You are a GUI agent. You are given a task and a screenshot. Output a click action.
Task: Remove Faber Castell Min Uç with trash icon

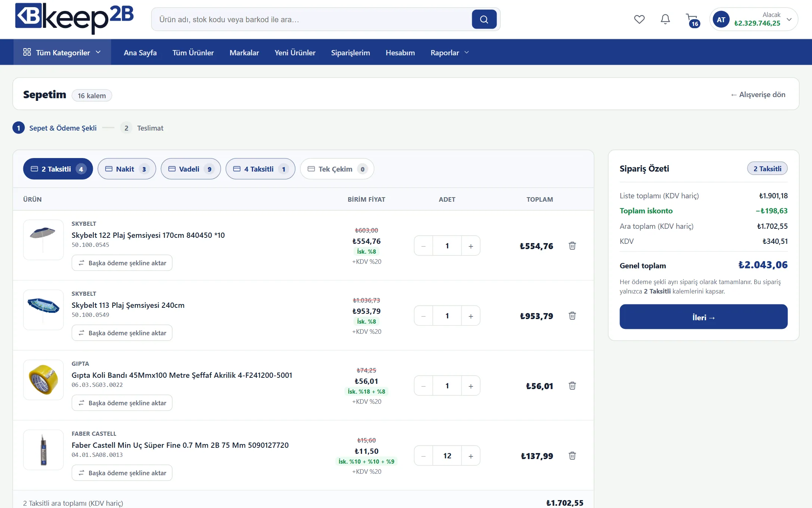point(572,456)
